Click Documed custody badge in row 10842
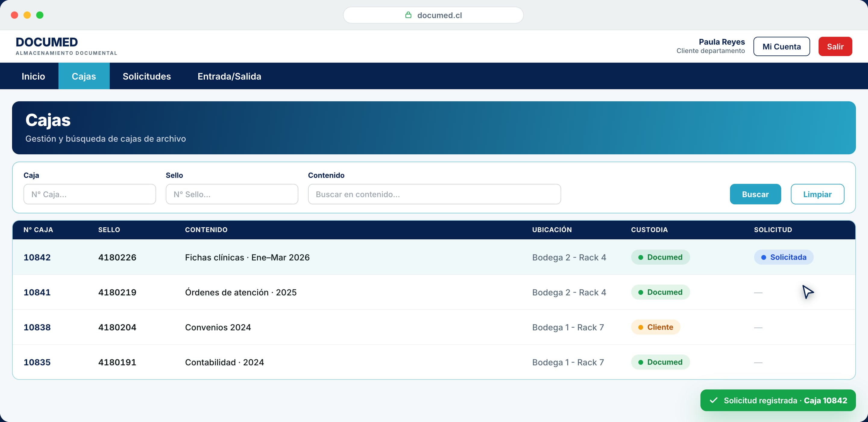 [660, 257]
